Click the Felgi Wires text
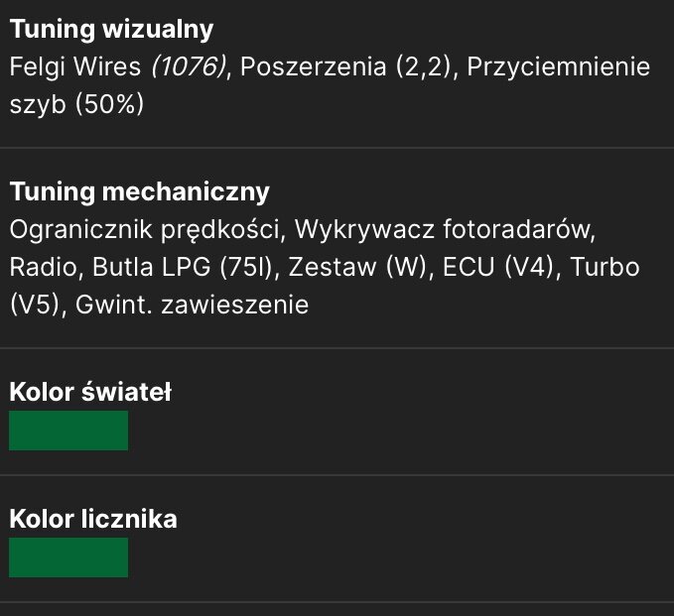674x616 pixels. click(x=75, y=67)
